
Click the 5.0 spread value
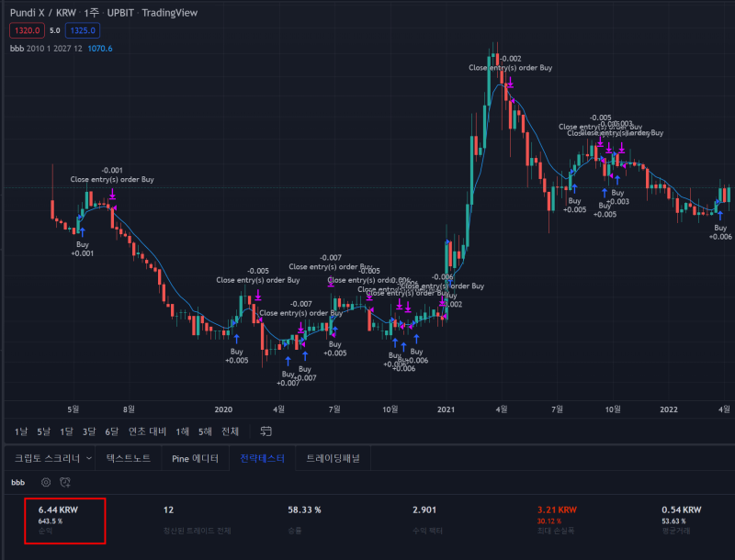(55, 30)
